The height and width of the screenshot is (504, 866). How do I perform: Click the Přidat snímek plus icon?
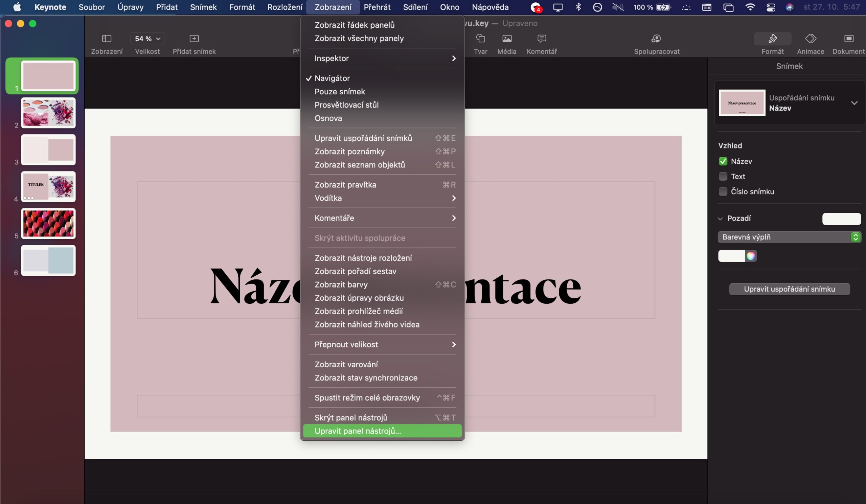[194, 39]
